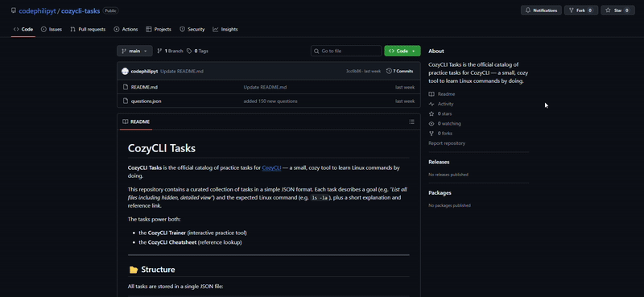Click the bell icon in Notifications
The width and height of the screenshot is (644, 297).
click(x=528, y=10)
